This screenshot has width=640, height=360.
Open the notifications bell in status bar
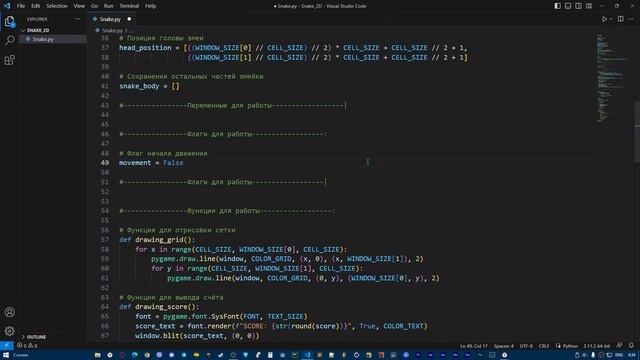[x=631, y=346]
